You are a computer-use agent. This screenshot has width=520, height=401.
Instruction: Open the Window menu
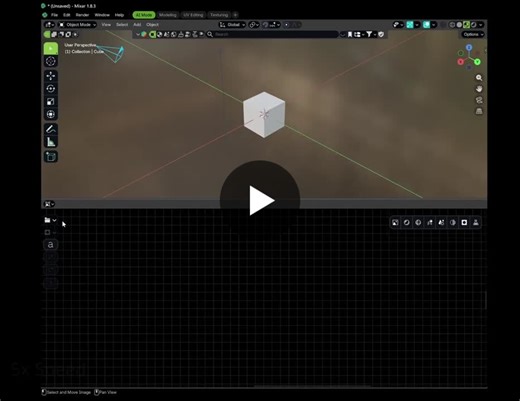[102, 15]
